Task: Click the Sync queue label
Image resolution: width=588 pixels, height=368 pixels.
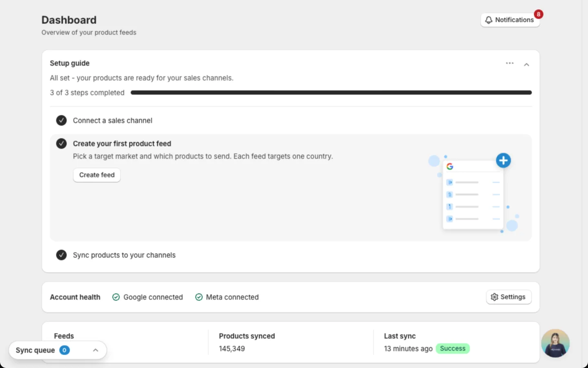Action: click(35, 350)
